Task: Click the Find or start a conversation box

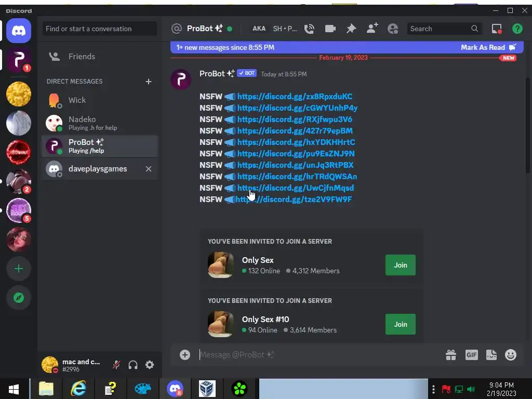Action: (x=100, y=29)
